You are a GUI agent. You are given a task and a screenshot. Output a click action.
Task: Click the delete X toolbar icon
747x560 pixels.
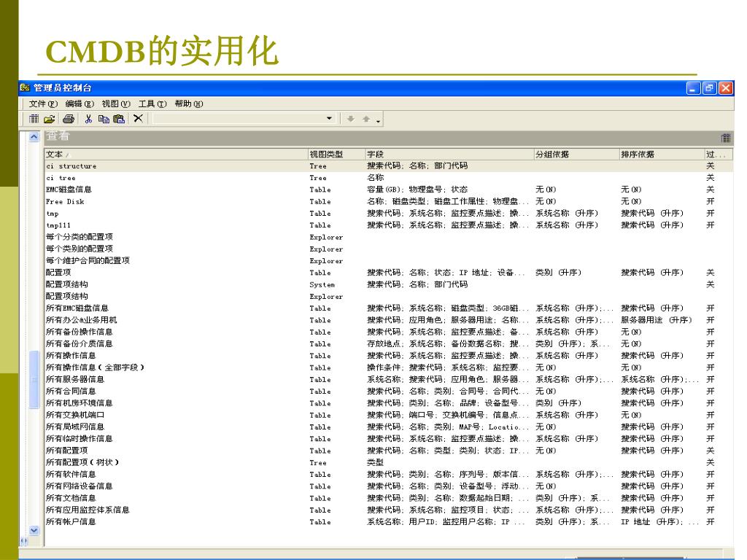point(138,119)
